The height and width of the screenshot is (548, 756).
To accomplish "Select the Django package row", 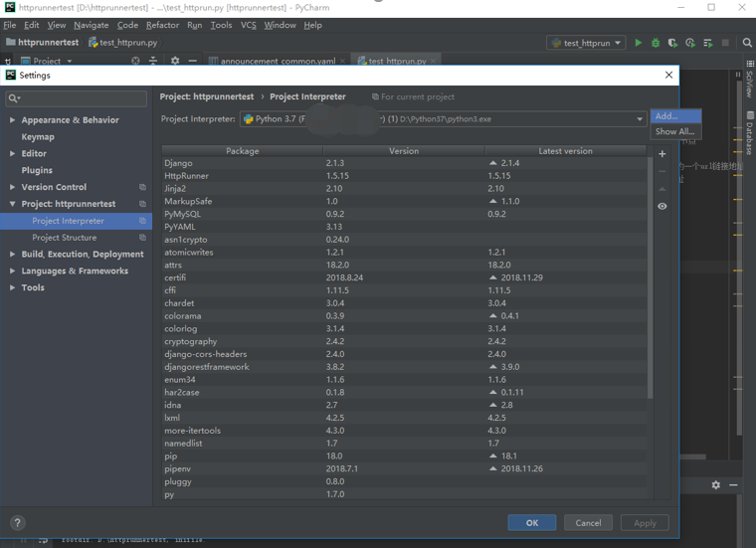I will pyautogui.click(x=404, y=163).
